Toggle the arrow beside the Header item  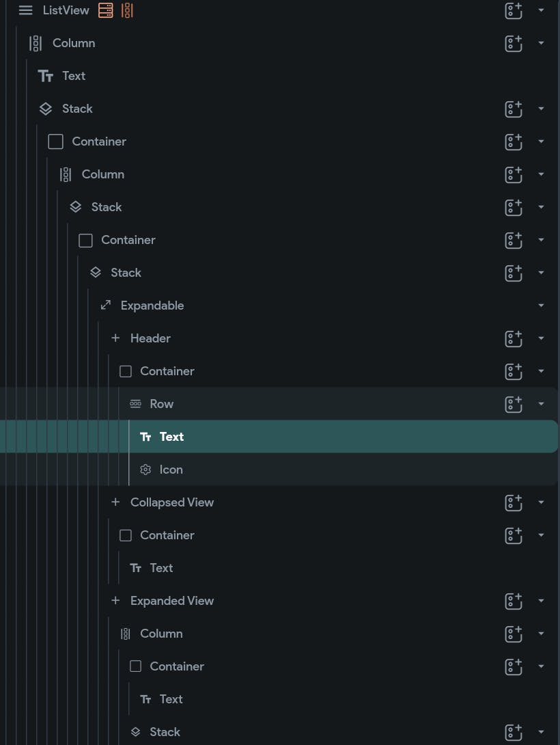tap(541, 338)
